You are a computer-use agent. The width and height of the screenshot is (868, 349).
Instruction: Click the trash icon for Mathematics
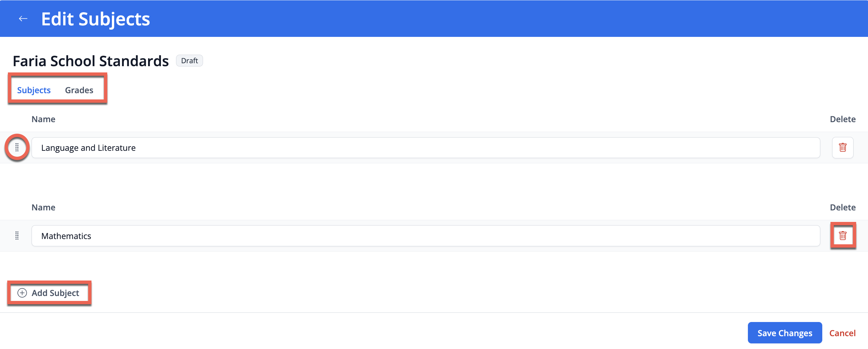pyautogui.click(x=842, y=235)
